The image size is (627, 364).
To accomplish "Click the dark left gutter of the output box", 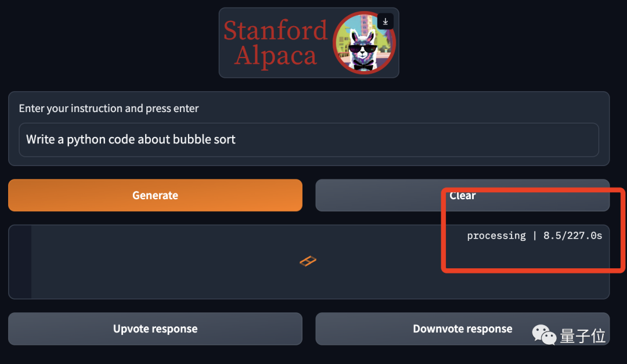I will pyautogui.click(x=20, y=262).
